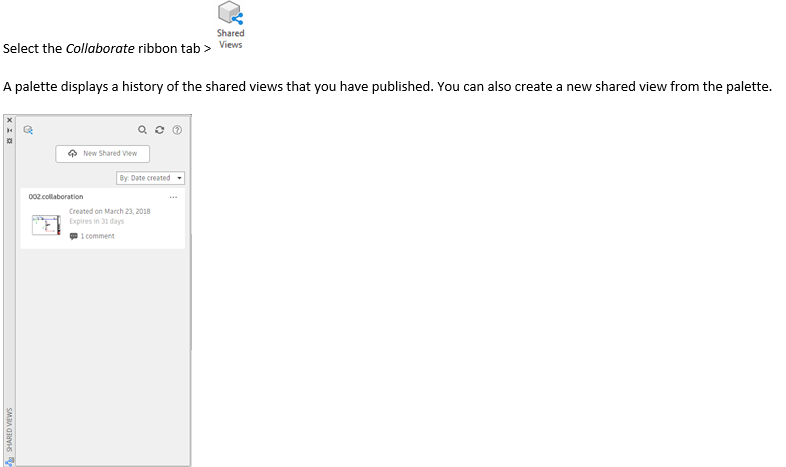786x467 pixels.
Task: Click the shared view cube icon in the palette header
Action: click(28, 130)
